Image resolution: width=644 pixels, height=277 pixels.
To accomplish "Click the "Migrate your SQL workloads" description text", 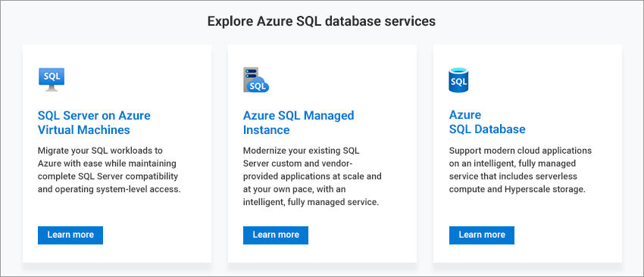I will click(109, 170).
